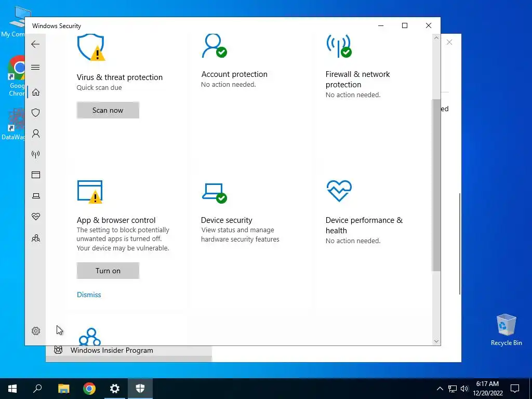Click the Device security laptop tile icon
This screenshot has width=532, height=399.
[x=214, y=193]
